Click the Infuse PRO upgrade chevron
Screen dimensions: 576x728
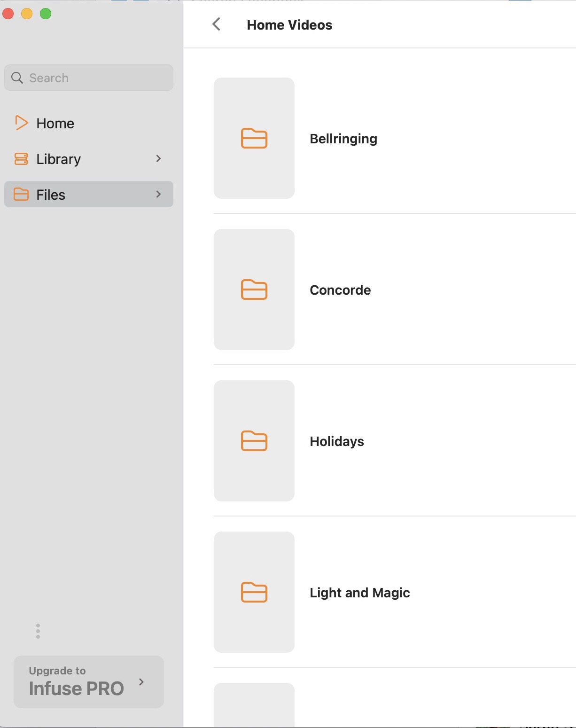coord(141,681)
